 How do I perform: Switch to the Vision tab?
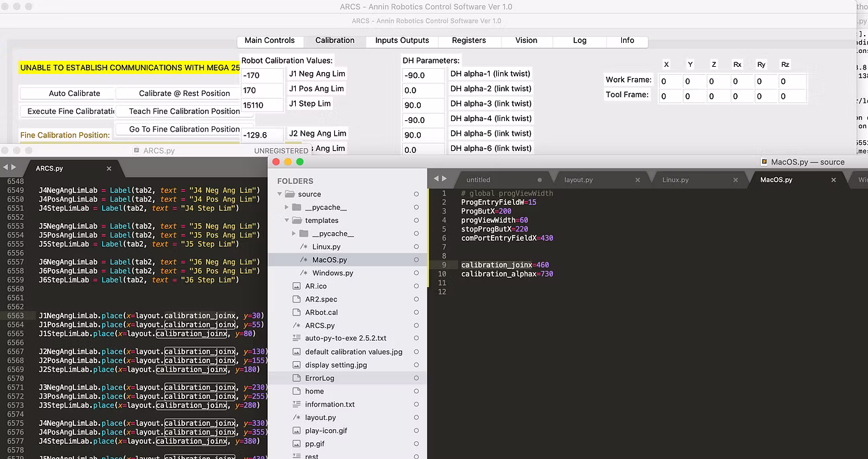coord(527,40)
